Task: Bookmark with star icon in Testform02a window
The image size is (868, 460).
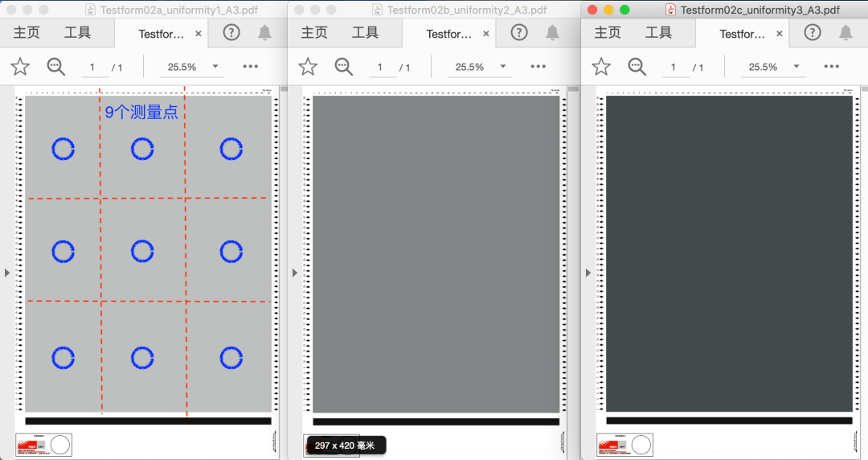Action: tap(20, 67)
